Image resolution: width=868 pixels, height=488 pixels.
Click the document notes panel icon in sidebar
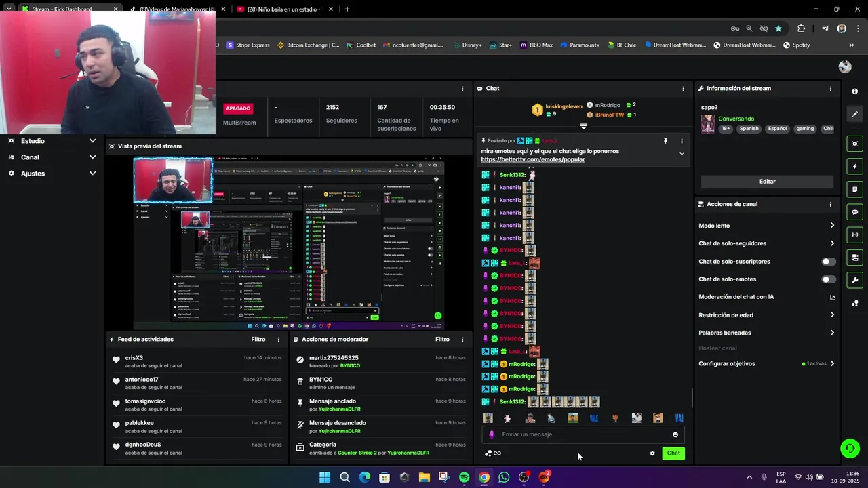pos(854,189)
